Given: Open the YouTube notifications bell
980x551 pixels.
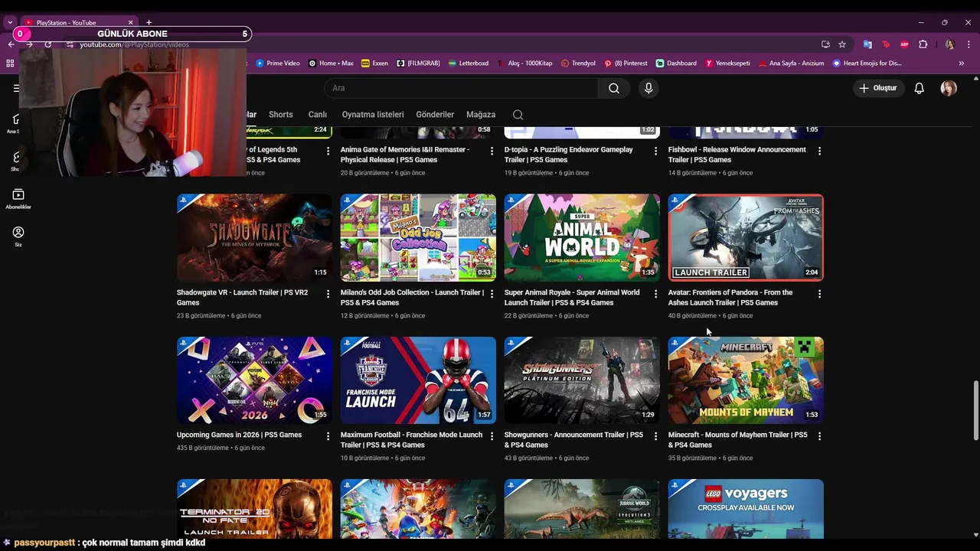Looking at the screenshot, I should coord(920,88).
